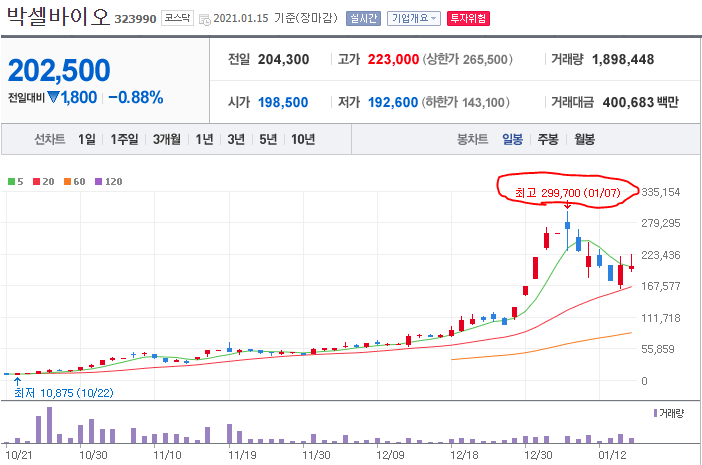Image resolution: width=702 pixels, height=465 pixels.
Task: Click the 하한가 143,100 text
Action: click(x=465, y=102)
